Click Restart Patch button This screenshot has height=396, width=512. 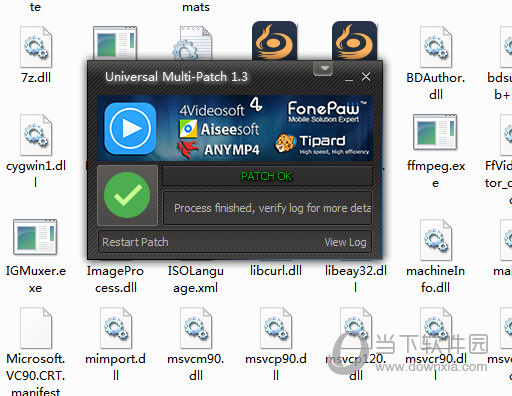[x=135, y=242]
